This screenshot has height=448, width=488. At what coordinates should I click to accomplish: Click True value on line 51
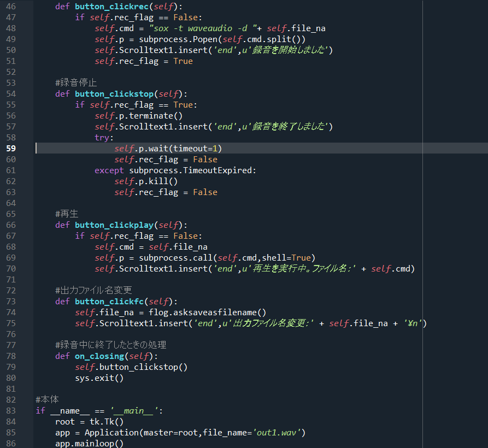(x=183, y=61)
